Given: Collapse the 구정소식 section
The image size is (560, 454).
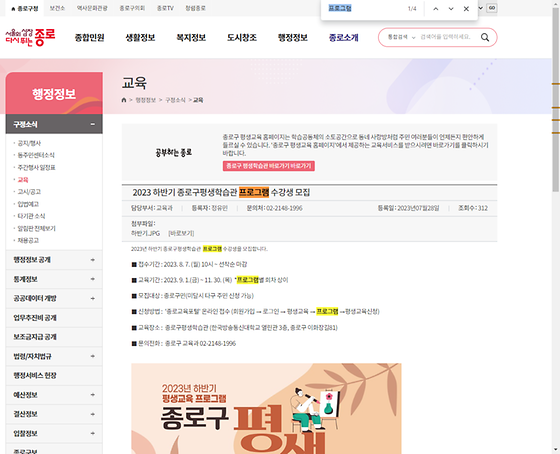Looking at the screenshot, I should pos(92,124).
